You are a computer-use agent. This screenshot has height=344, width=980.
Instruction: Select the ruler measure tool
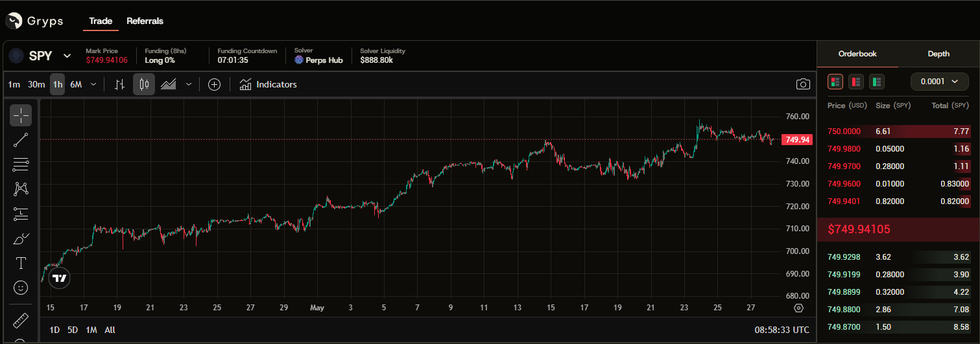[x=21, y=321]
